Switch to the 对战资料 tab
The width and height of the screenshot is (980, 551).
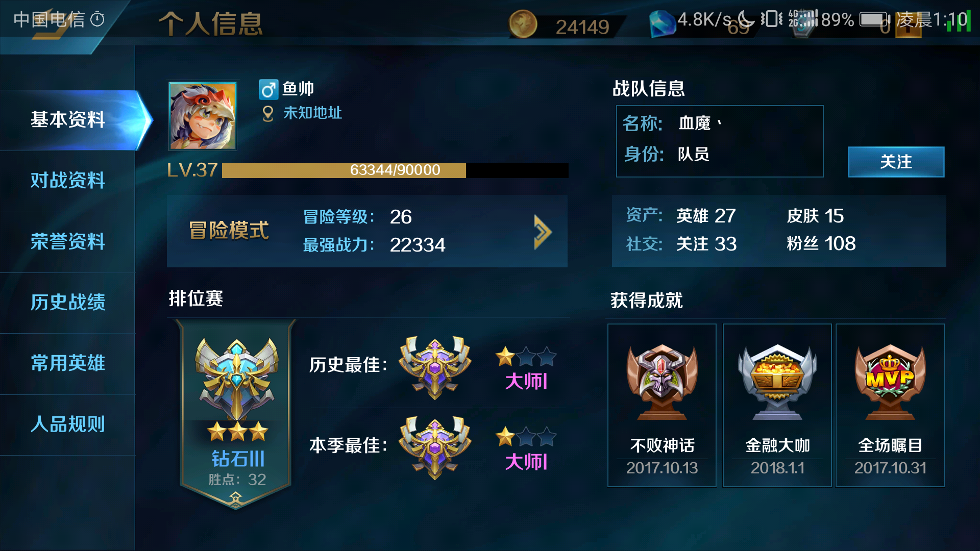click(68, 181)
